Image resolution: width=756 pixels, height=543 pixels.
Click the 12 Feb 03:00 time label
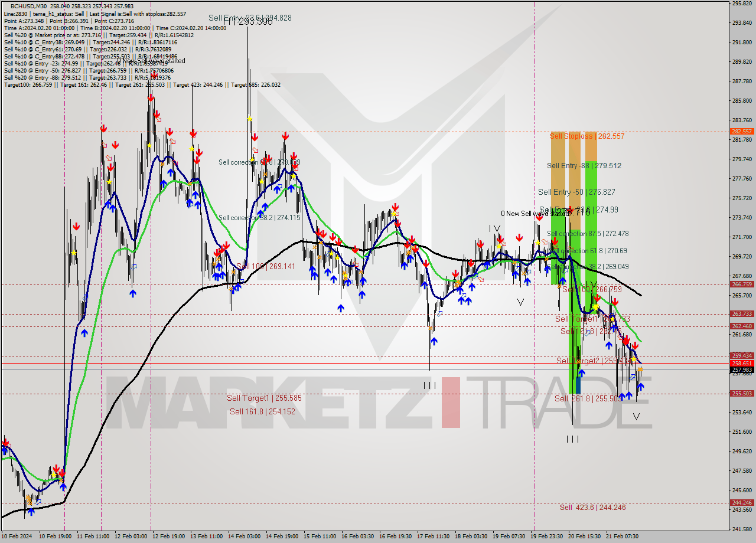tap(131, 537)
